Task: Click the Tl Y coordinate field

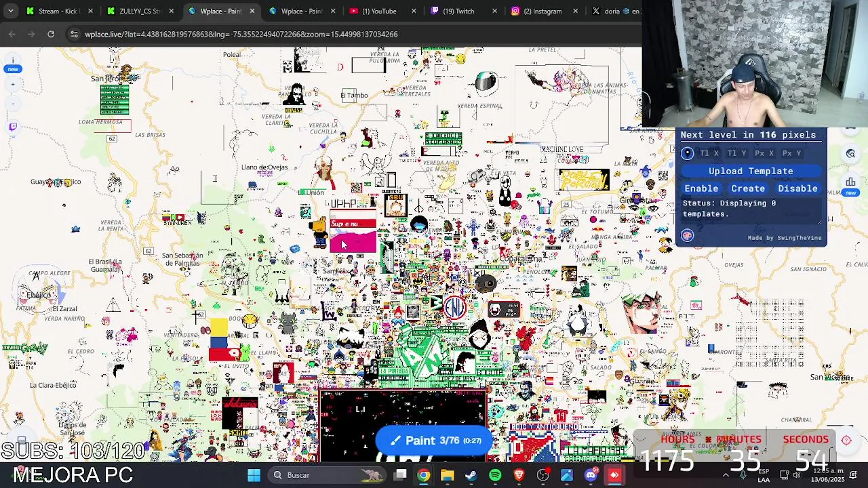Action: (x=737, y=153)
